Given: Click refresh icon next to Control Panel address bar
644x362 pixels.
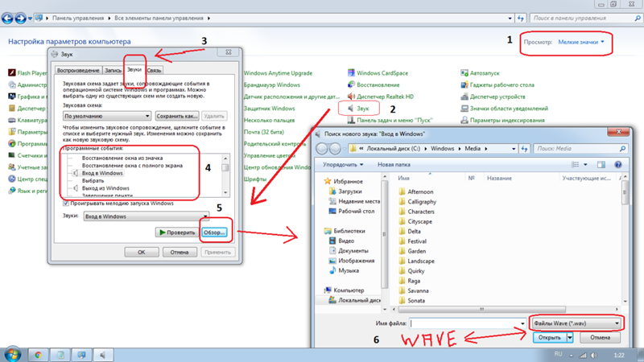Looking at the screenshot, I should pyautogui.click(x=521, y=18).
